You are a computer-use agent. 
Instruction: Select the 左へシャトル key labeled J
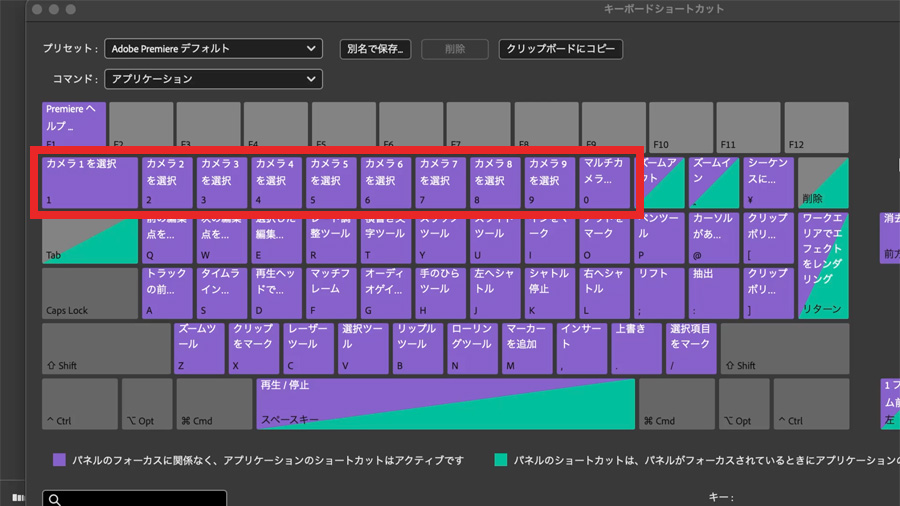click(495, 293)
